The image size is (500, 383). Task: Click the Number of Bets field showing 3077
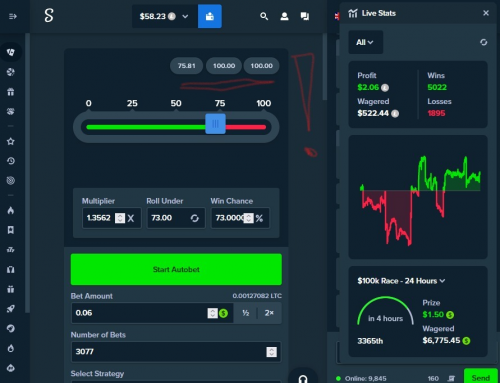click(x=176, y=352)
